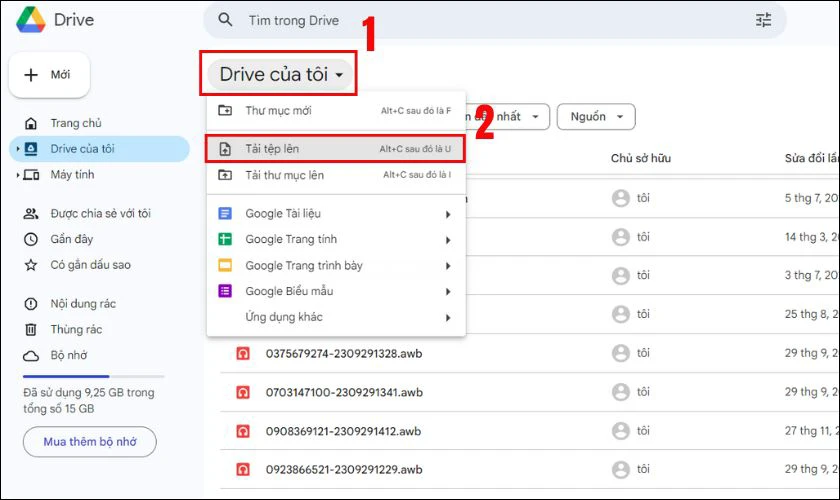Expand the Ứng dụng khác submenu arrow
This screenshot has height=500, width=840.
(x=448, y=318)
